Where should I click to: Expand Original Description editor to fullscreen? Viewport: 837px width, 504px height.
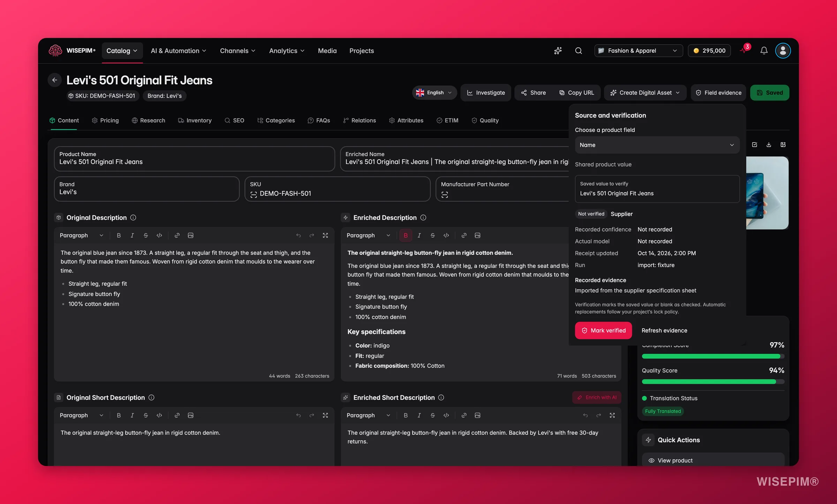pos(325,235)
